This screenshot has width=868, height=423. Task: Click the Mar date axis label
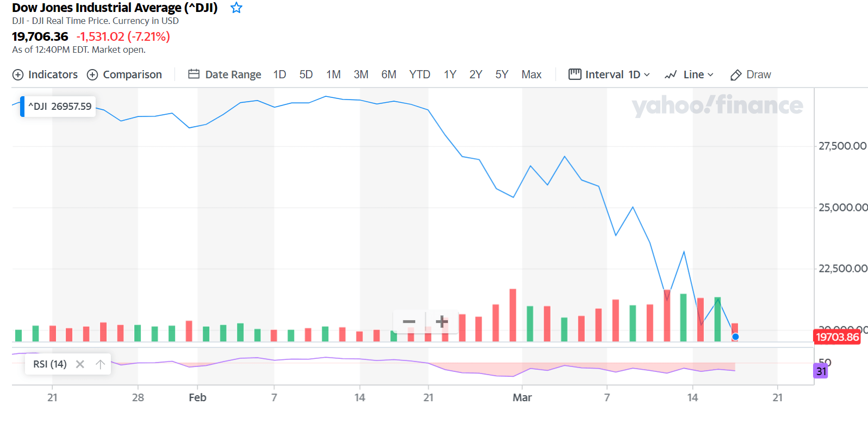pos(522,397)
